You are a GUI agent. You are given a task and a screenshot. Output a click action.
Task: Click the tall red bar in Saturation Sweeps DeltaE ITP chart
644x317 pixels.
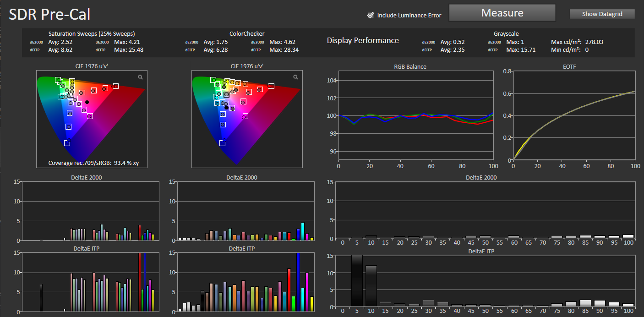tap(140, 282)
